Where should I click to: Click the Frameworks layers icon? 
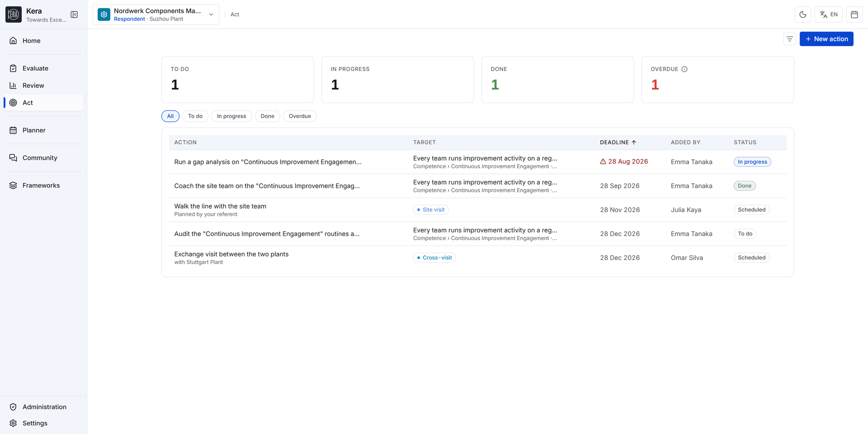[13, 185]
